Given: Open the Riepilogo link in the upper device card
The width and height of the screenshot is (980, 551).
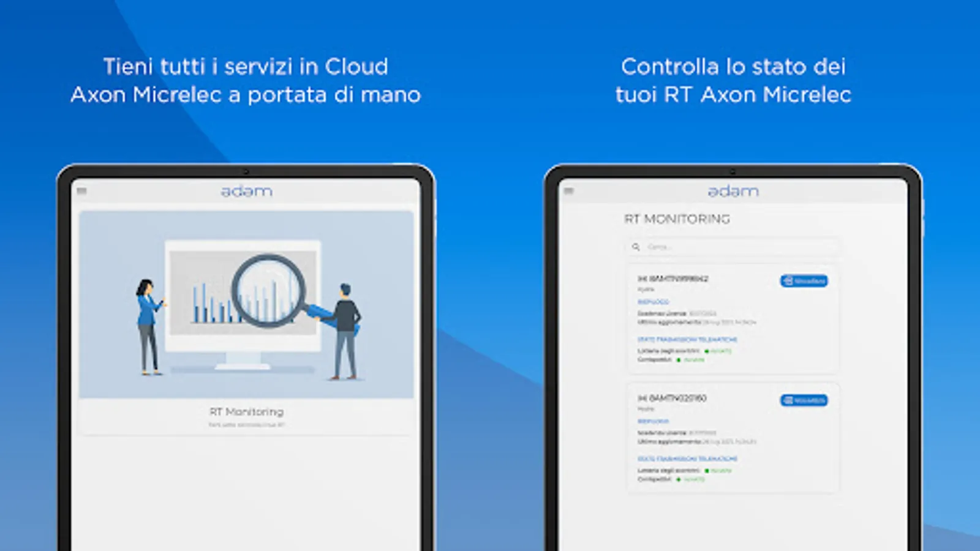Looking at the screenshot, I should pos(653,302).
